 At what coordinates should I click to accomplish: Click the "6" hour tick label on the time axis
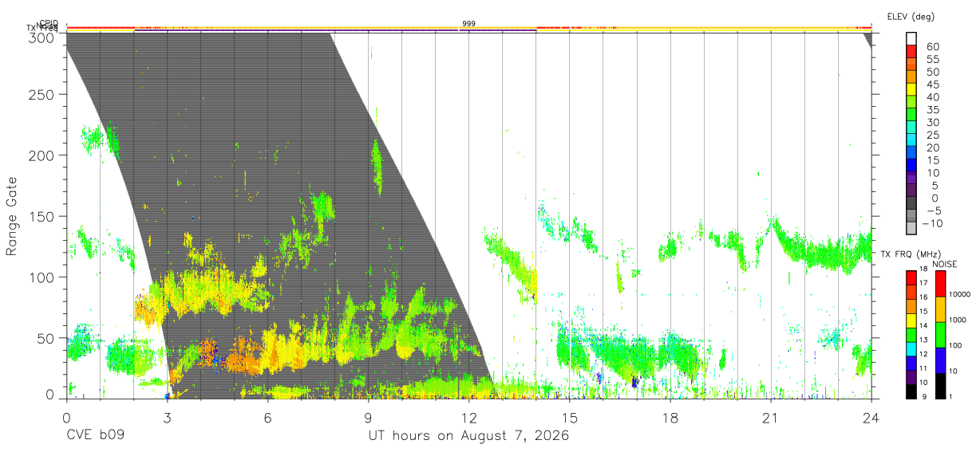267,417
